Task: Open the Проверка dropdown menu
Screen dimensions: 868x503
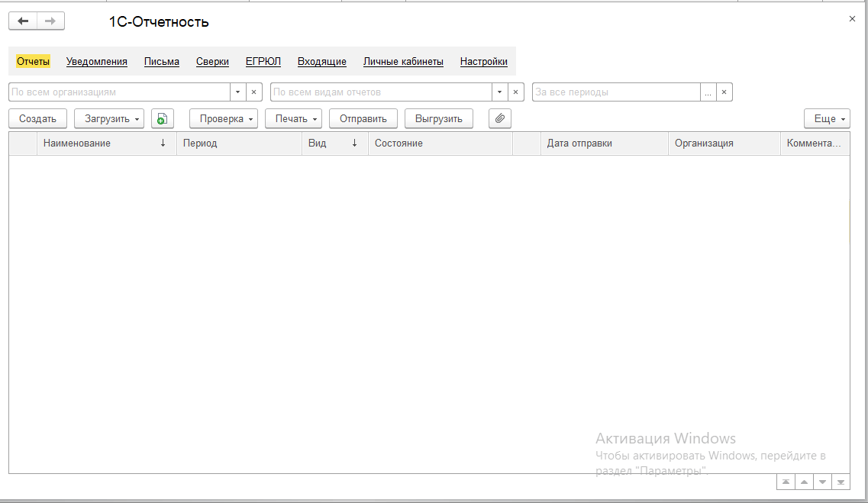Action: 224,119
